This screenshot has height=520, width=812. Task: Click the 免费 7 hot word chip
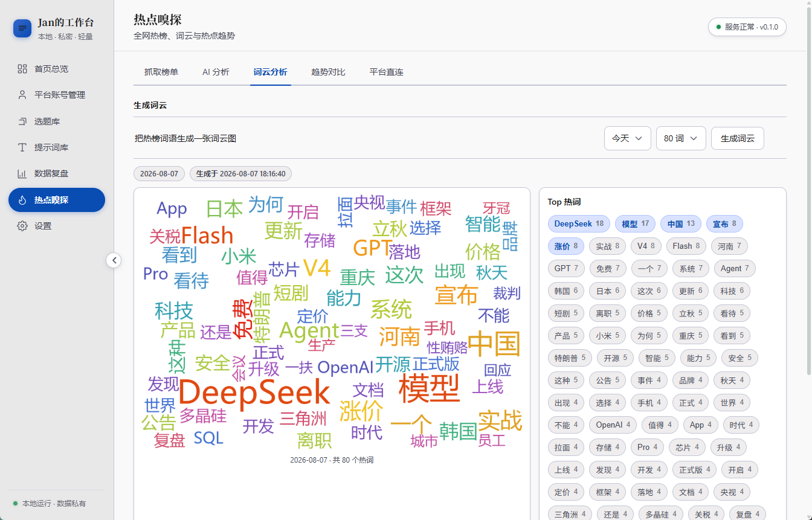click(608, 269)
